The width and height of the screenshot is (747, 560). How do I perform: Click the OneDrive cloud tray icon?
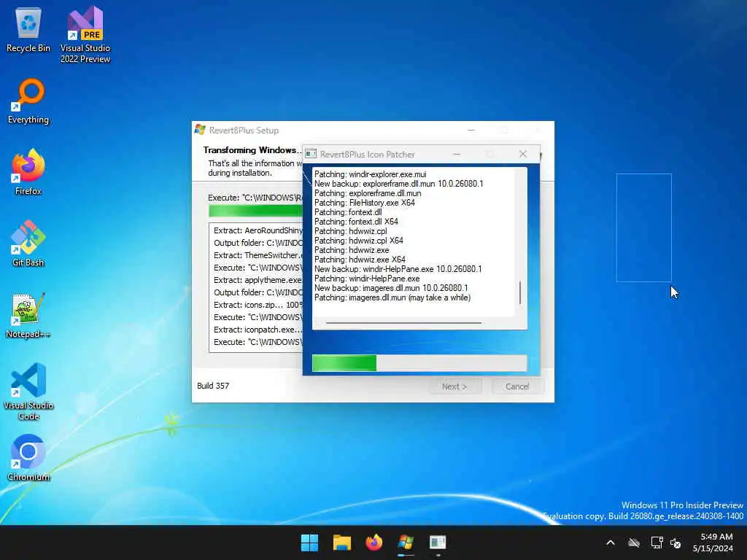634,542
